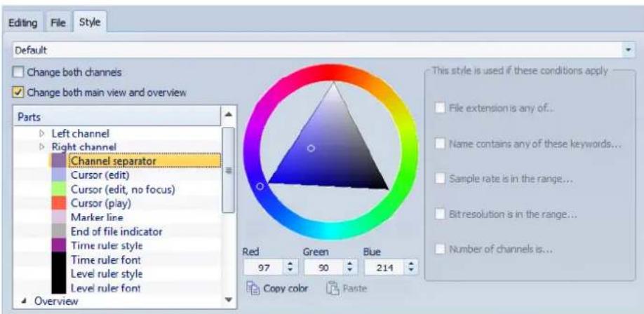Select Time ruler font item

[x=105, y=259]
